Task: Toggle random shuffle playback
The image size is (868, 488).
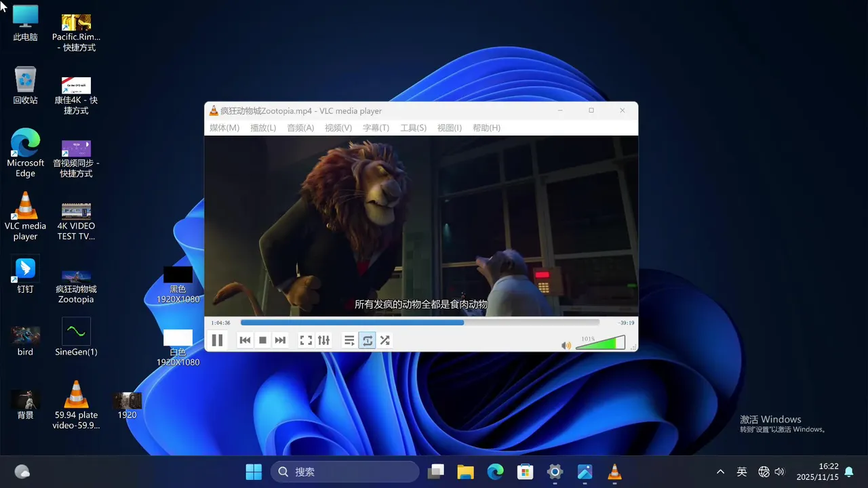Action: (x=384, y=340)
